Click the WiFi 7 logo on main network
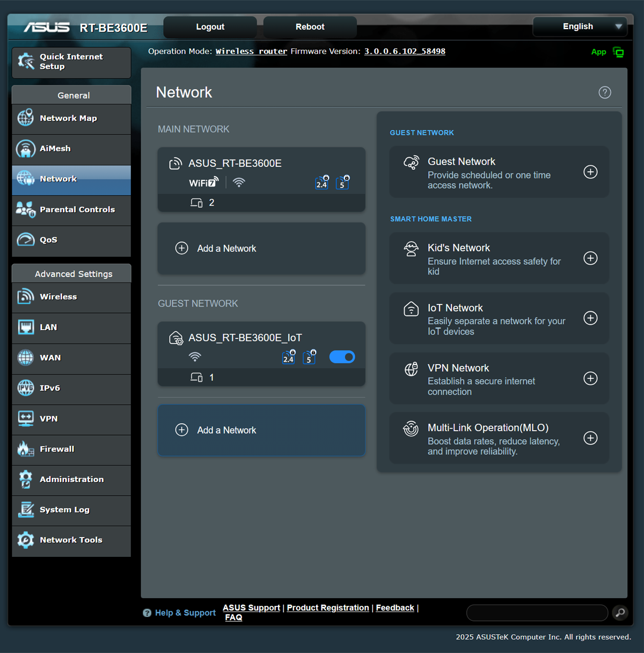This screenshot has height=653, width=644. click(204, 183)
